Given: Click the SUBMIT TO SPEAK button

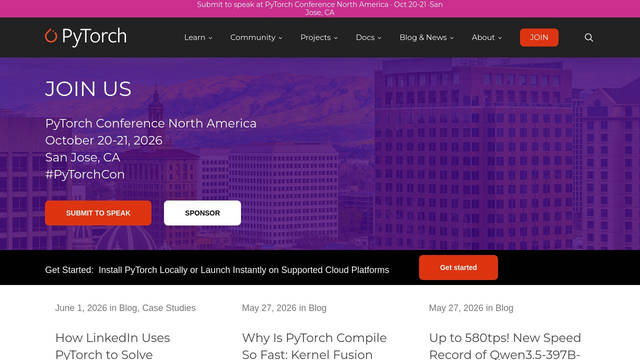Looking at the screenshot, I should 98,213.
